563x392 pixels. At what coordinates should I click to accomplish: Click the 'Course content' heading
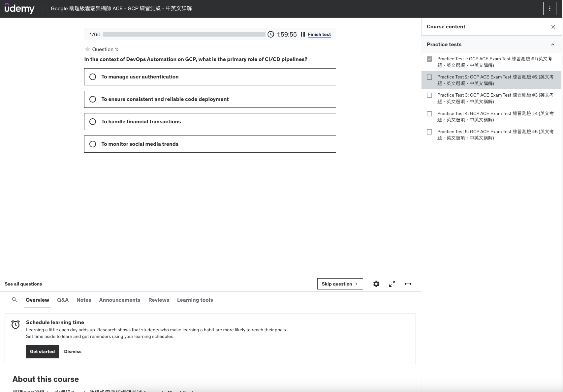(x=446, y=27)
